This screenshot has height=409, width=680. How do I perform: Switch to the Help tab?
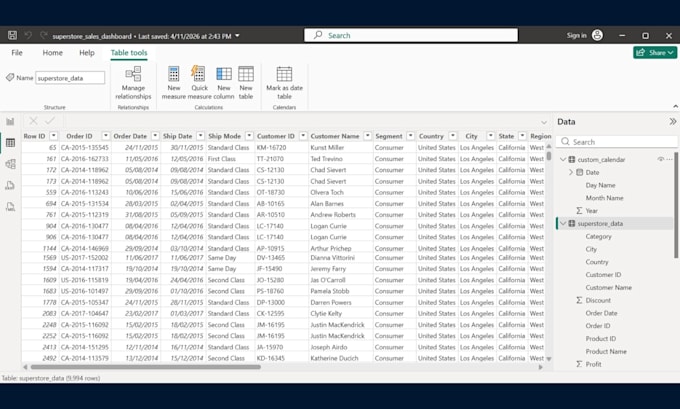coord(87,52)
